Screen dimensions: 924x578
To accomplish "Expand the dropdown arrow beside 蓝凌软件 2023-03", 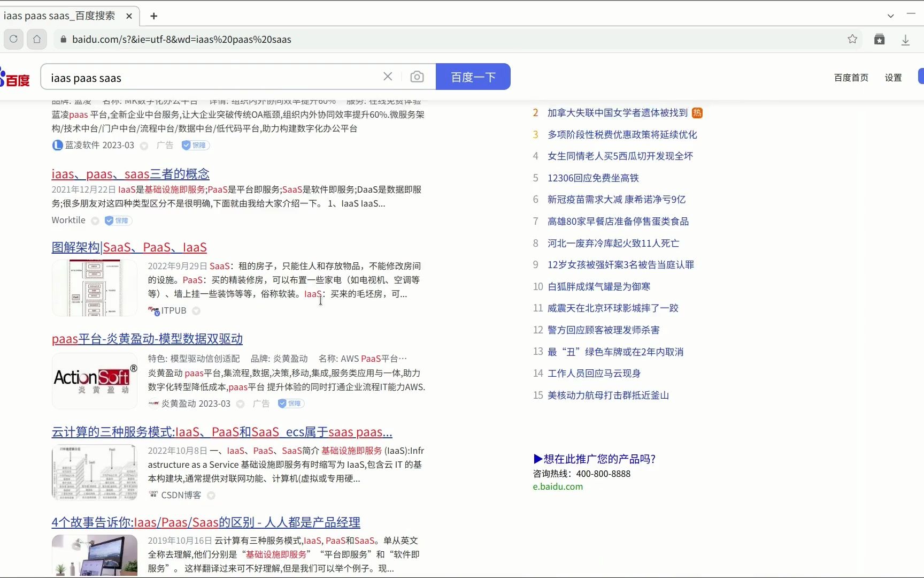I will (x=144, y=146).
